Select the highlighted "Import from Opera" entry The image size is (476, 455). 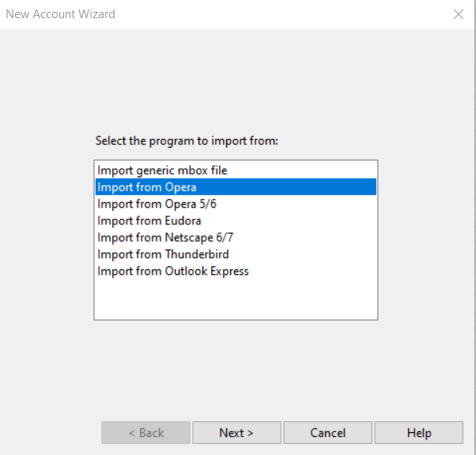click(x=236, y=187)
